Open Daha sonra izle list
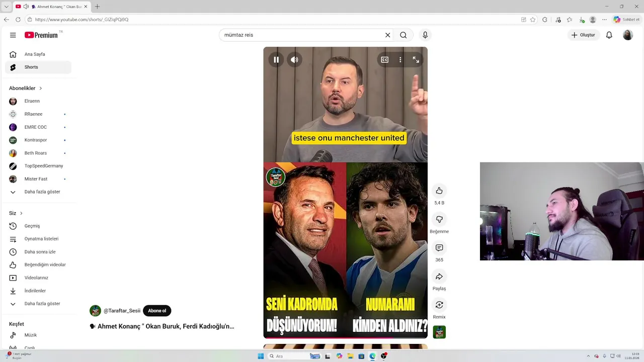Screen dimensions: 644x362 (x=38, y=252)
